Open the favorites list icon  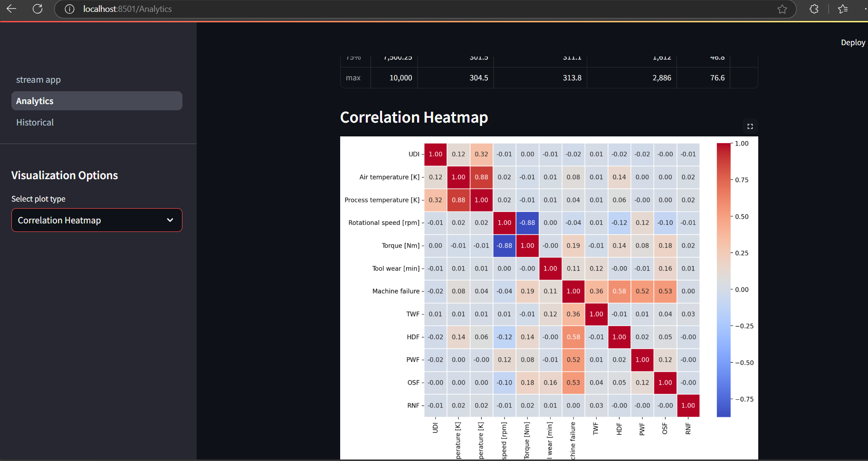[x=843, y=9]
